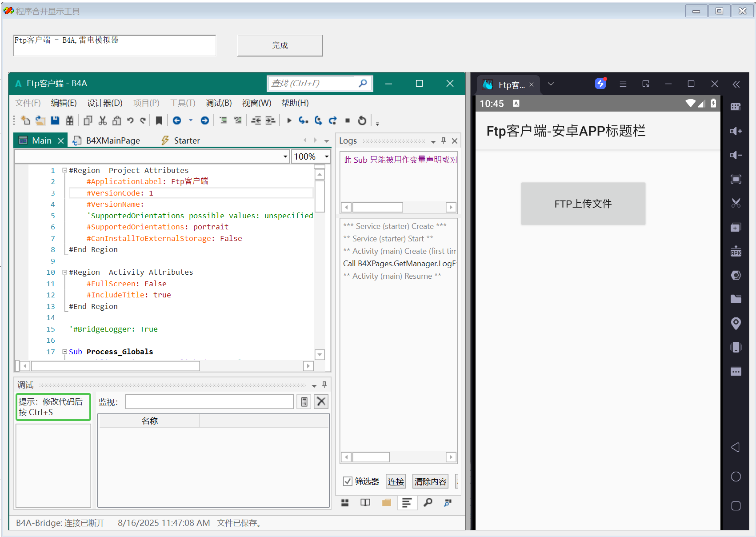Click the Run (play) toolbar icon
The width and height of the screenshot is (756, 537).
289,120
